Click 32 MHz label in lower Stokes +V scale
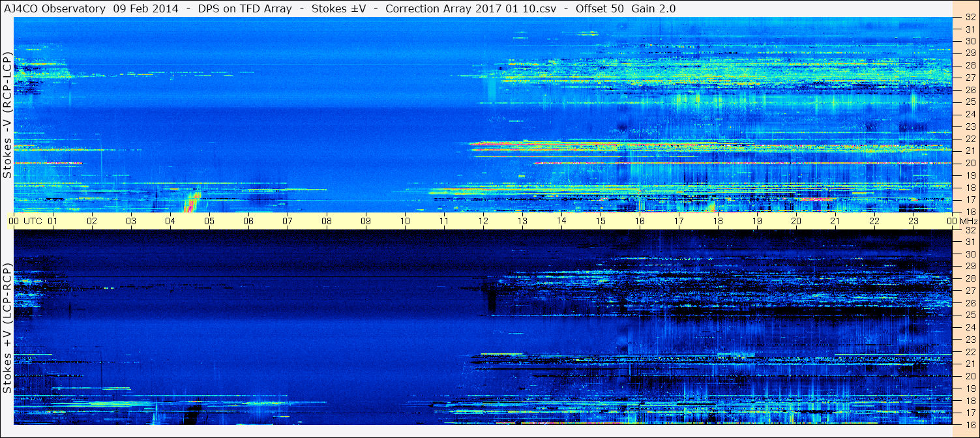980x438 pixels. [970, 230]
